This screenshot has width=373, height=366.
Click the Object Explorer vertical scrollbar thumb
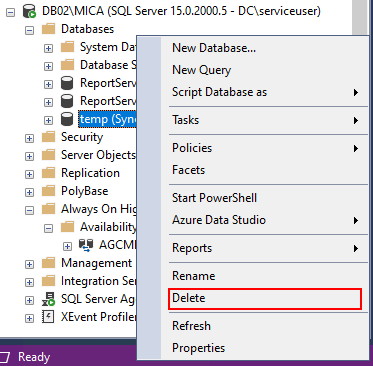[360, 17]
